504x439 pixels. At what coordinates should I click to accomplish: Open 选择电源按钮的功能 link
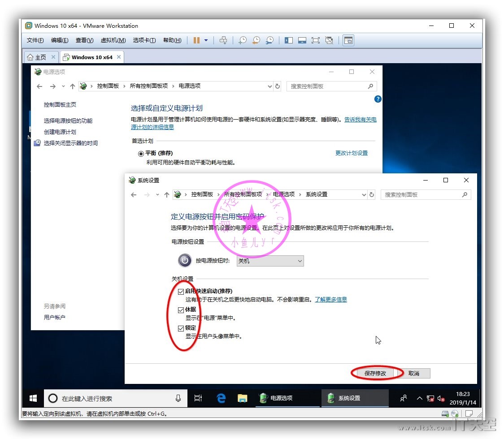(x=68, y=121)
